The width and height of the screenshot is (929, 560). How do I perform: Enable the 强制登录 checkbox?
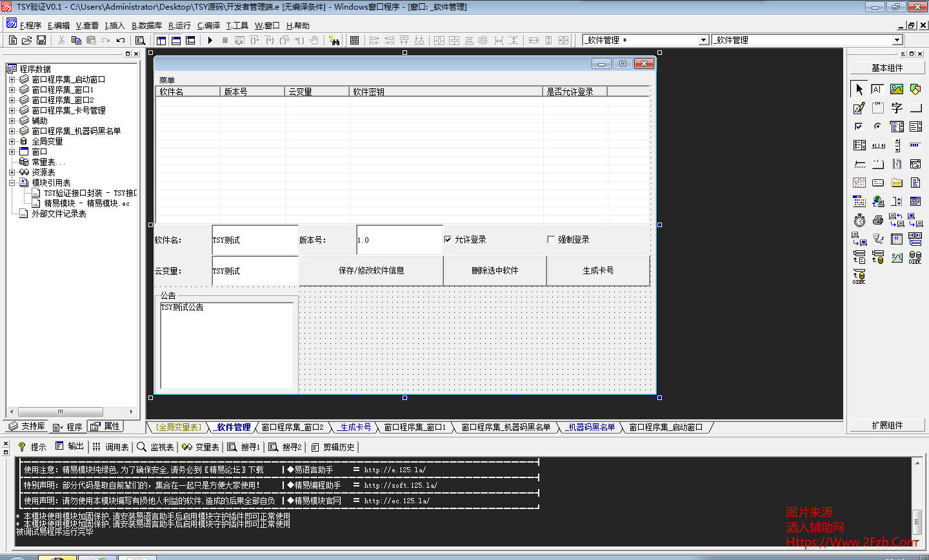550,239
